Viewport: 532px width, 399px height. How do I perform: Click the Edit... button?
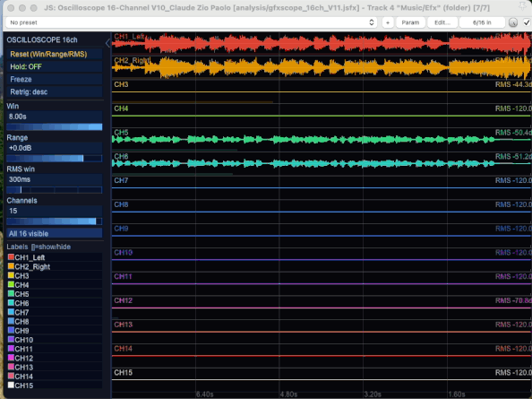click(x=442, y=22)
